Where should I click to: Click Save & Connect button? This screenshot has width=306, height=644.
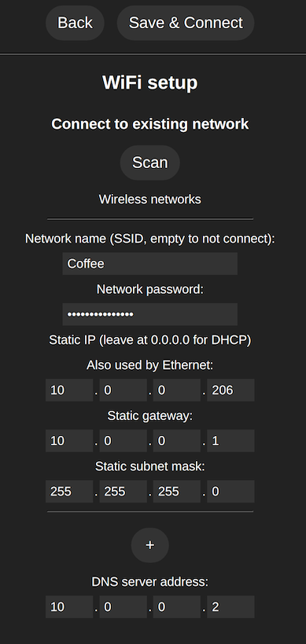pos(186,23)
